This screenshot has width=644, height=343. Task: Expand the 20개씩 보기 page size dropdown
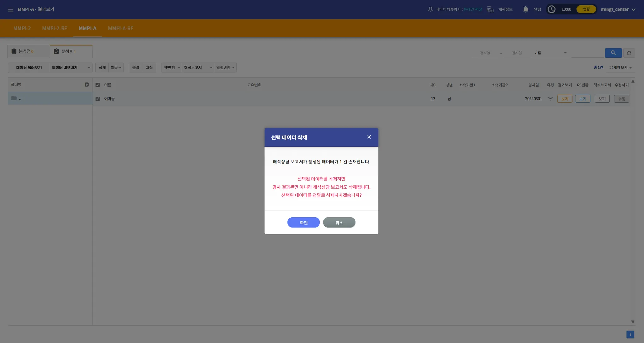620,68
